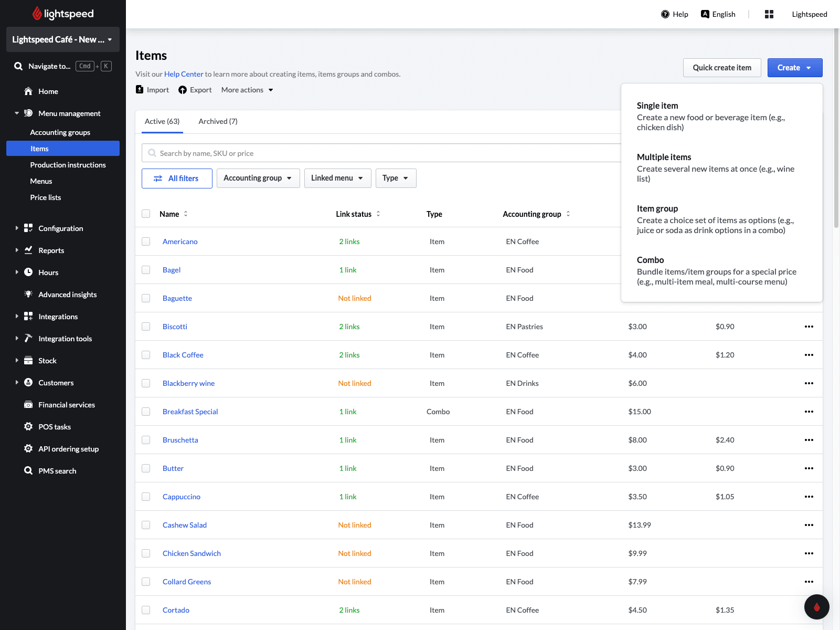Click the Export upload icon

pyautogui.click(x=183, y=90)
